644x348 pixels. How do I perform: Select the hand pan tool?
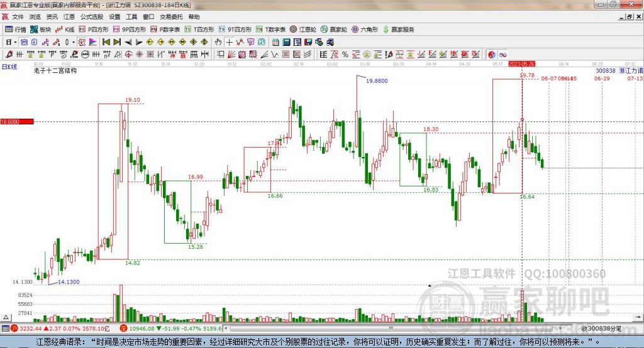218,42
